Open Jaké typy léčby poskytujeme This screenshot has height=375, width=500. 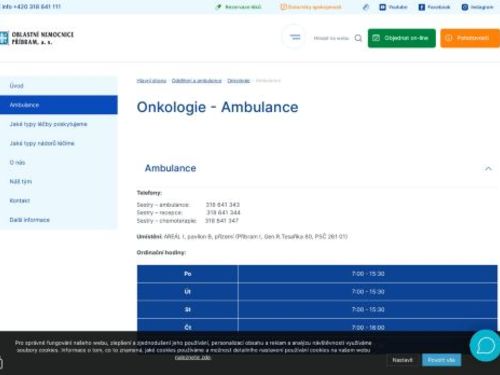(x=59, y=124)
